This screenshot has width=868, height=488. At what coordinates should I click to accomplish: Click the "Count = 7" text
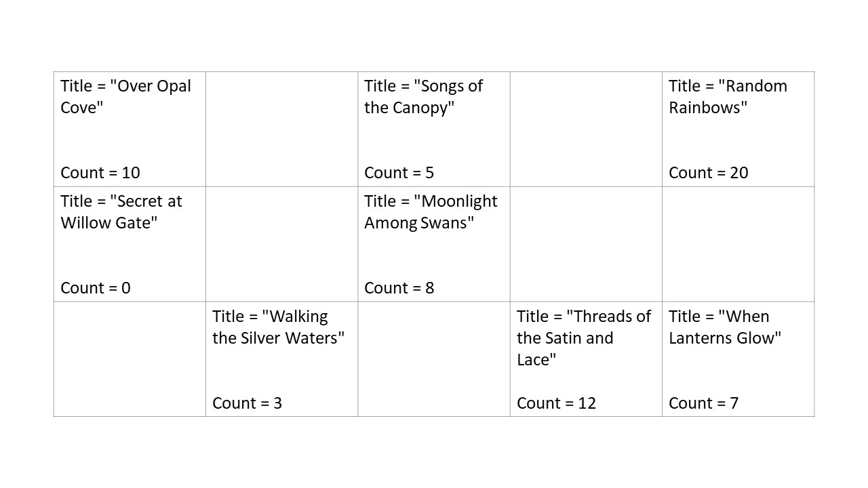(x=703, y=403)
